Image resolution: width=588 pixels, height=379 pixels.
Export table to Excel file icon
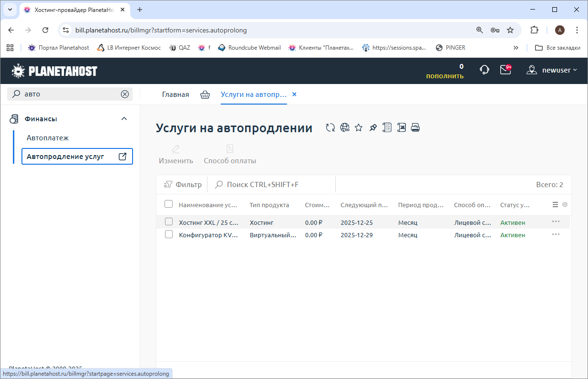point(402,127)
